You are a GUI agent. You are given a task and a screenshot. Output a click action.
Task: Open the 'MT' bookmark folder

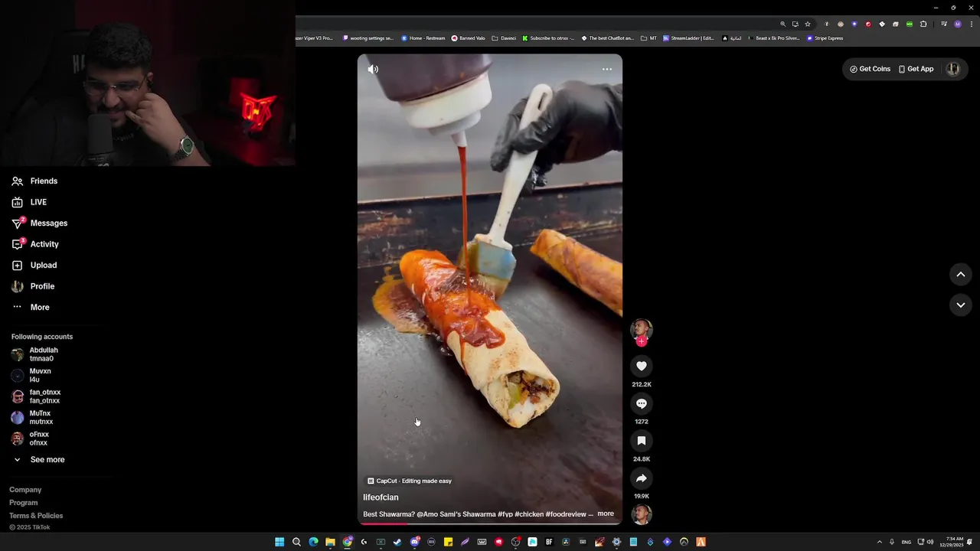[x=648, y=38]
